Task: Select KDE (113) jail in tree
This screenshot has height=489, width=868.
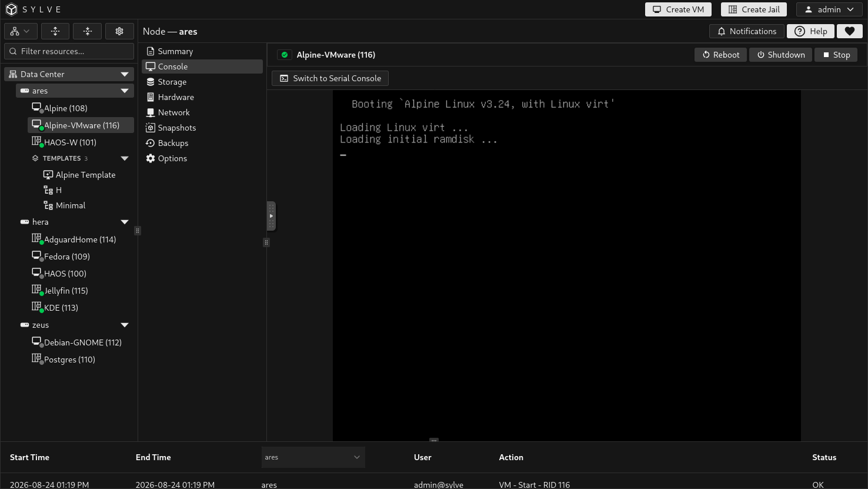Action: (81, 308)
